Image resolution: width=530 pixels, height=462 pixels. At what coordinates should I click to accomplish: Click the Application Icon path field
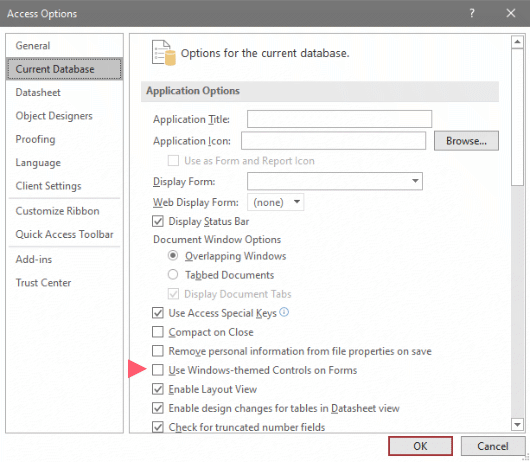click(333, 141)
